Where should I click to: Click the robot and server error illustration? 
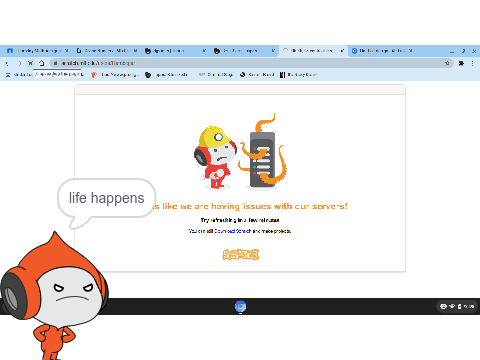(240, 152)
